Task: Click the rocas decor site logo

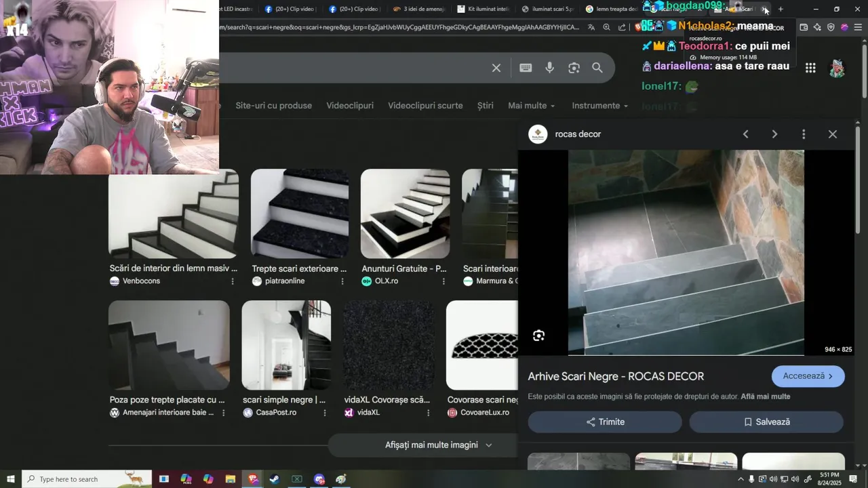Action: click(x=538, y=134)
